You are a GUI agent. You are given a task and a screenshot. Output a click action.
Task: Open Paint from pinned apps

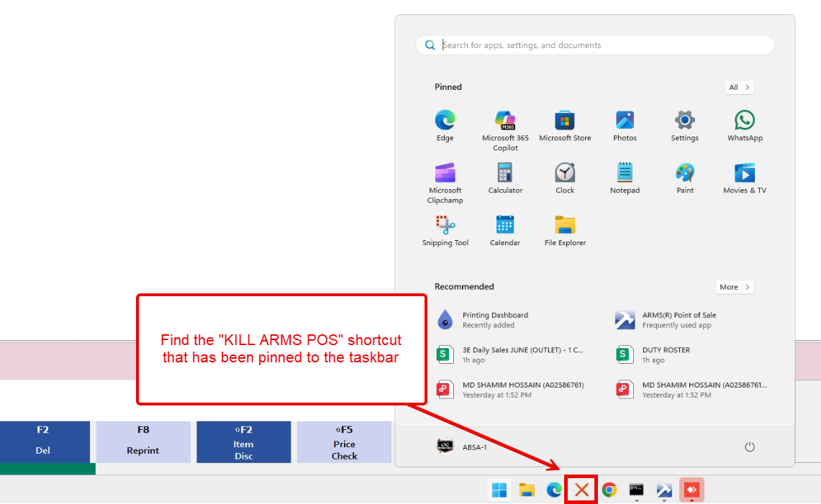tap(685, 178)
